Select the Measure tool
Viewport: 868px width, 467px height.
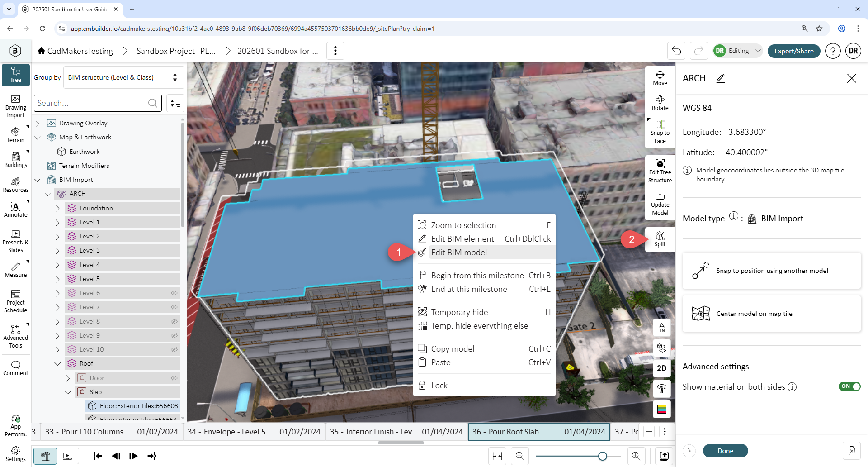[x=16, y=270]
